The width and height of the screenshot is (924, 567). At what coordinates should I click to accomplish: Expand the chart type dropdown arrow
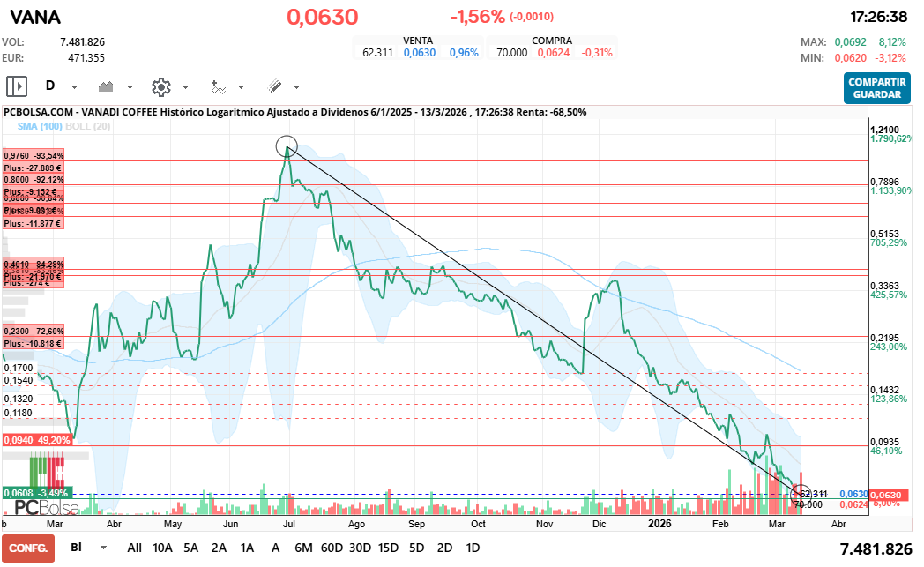point(129,86)
